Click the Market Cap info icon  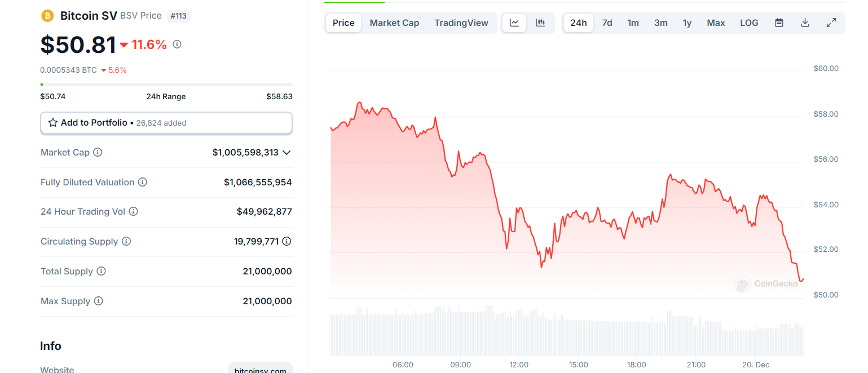pyautogui.click(x=98, y=152)
